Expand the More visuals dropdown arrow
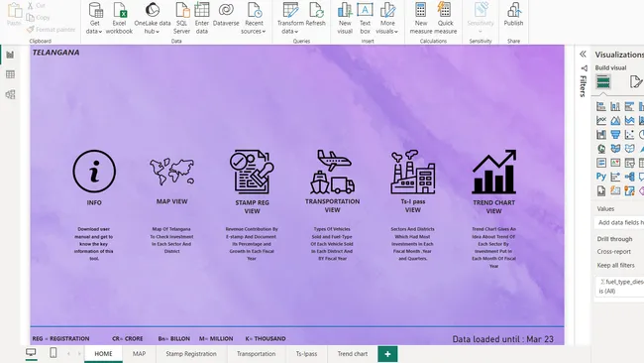 coord(396,32)
